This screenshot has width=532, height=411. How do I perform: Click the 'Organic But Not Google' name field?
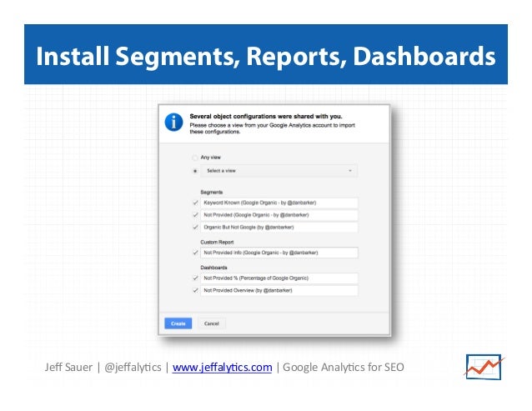tap(279, 228)
